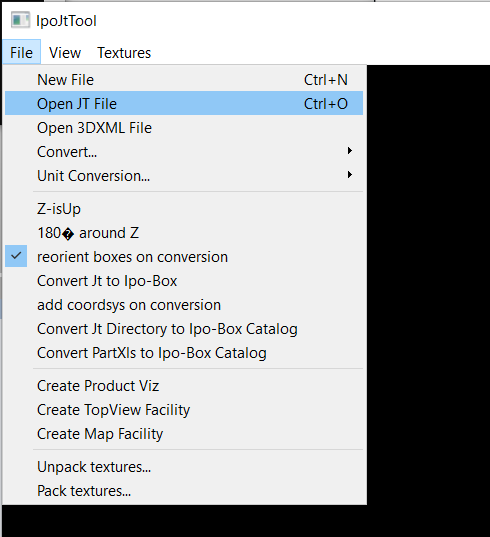Click the IpoJtTool application icon

pyautogui.click(x=20, y=20)
